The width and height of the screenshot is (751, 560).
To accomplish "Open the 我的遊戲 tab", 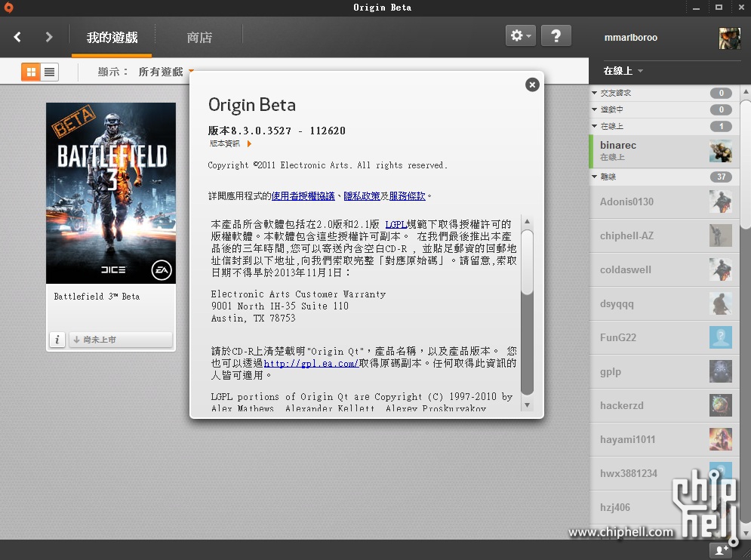I will pyautogui.click(x=112, y=38).
